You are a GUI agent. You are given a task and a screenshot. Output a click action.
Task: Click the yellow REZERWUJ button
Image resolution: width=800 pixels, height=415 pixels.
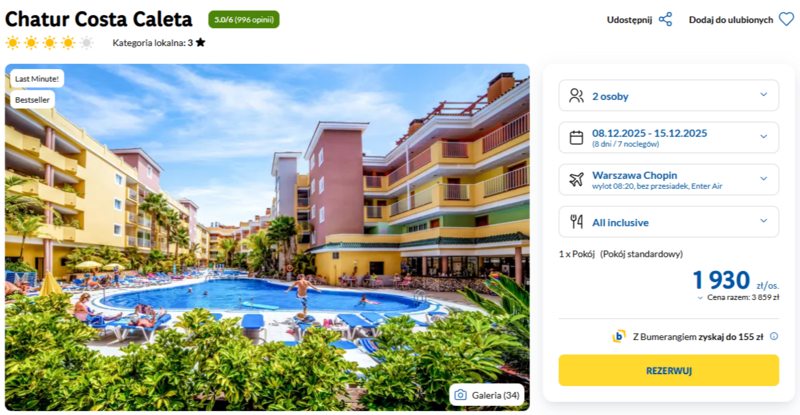[x=669, y=371]
